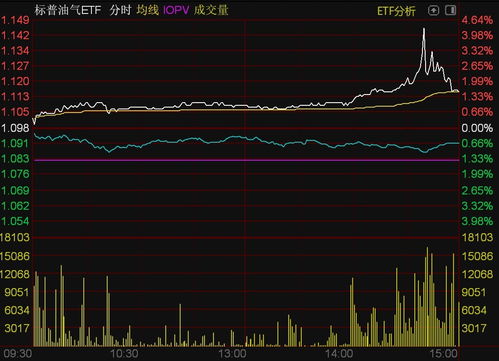Click the upload arrow icon near ETF分析

[433, 11]
